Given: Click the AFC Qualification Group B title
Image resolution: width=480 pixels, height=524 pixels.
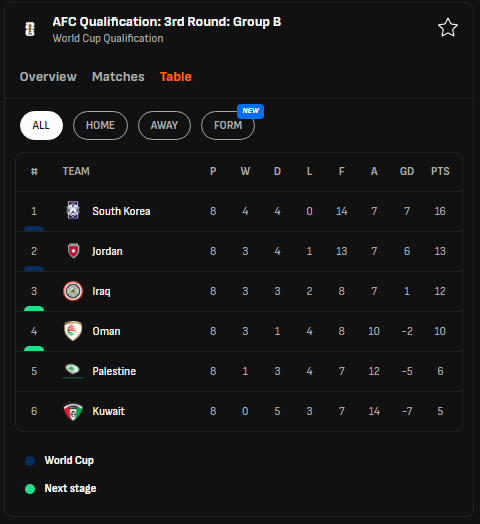Looking at the screenshot, I should [167, 22].
